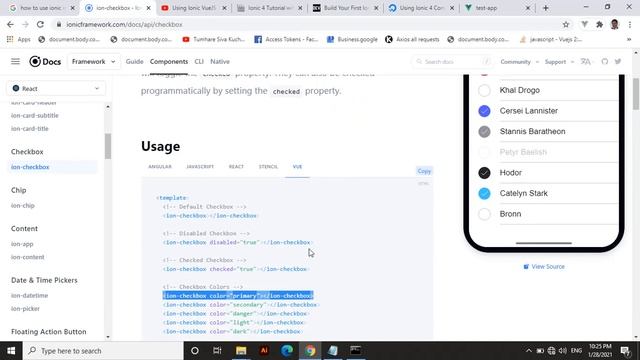Open the language translate icon
640x360 pixels.
click(x=586, y=62)
